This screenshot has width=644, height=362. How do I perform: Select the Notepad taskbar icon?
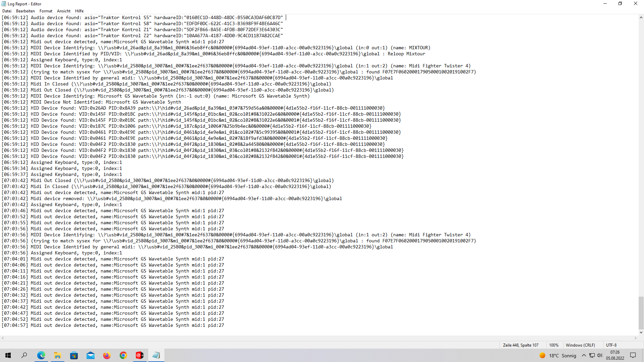pyautogui.click(x=156, y=355)
